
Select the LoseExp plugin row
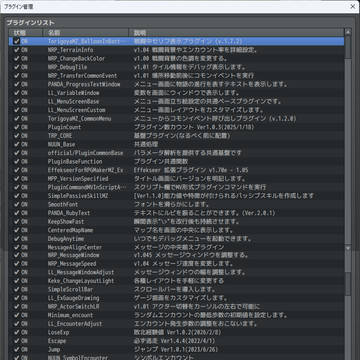pos(177,332)
